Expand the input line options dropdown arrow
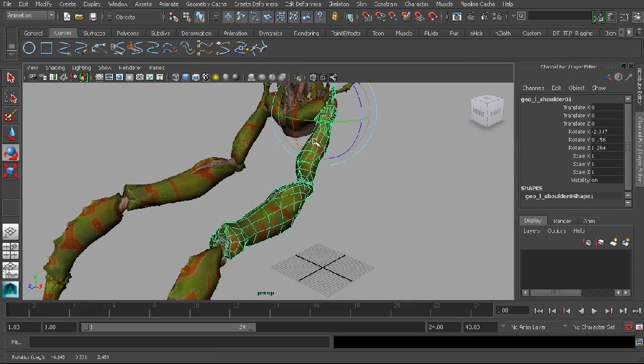Image resolution: width=644 pixels, height=364 pixels. [x=514, y=16]
